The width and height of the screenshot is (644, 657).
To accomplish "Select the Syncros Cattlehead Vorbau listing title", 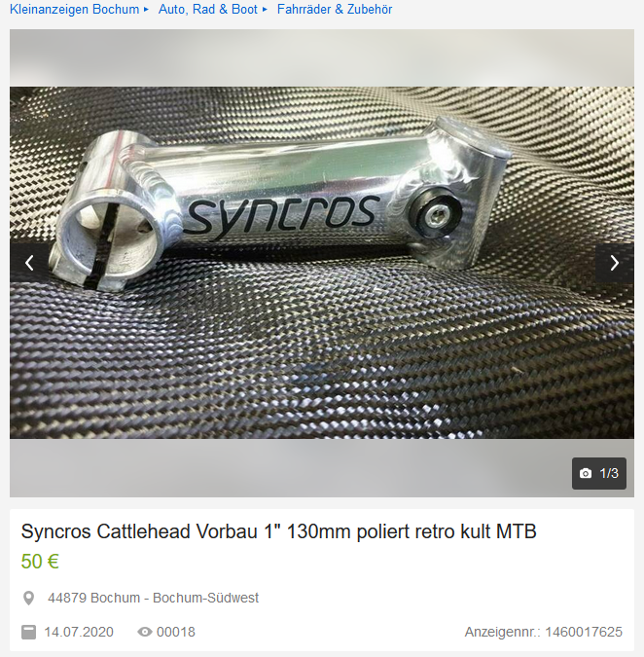I will [279, 531].
